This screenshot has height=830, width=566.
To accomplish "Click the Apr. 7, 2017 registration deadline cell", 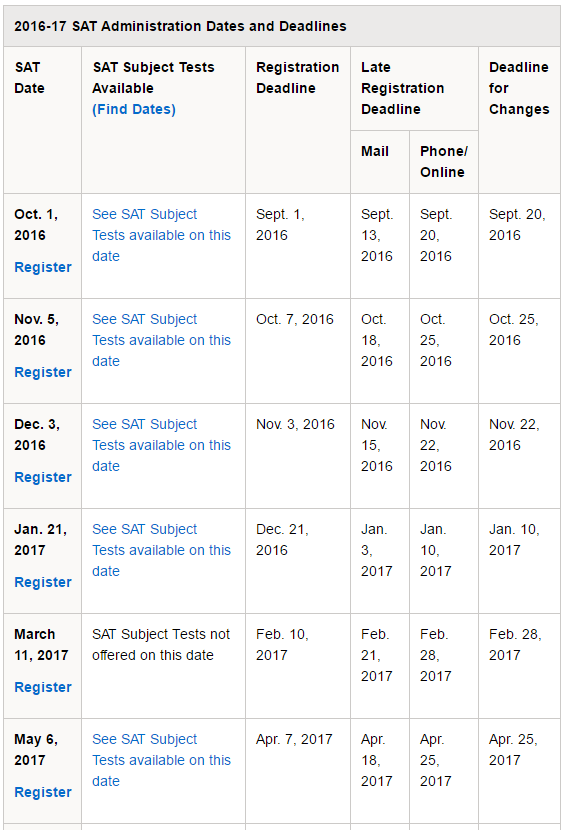I will click(x=298, y=771).
